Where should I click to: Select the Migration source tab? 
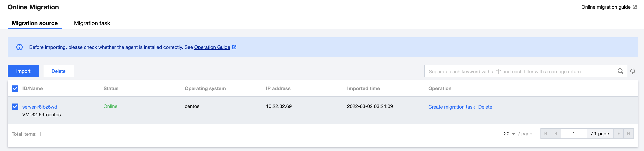pos(35,23)
